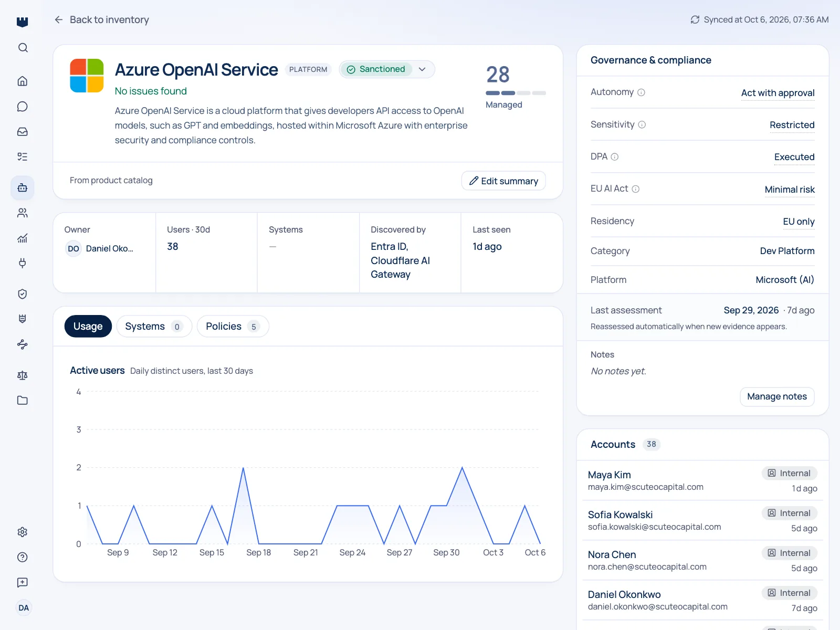Screen dimensions: 840x630
Task: Change the Restricted sensitivity value
Action: coord(792,125)
